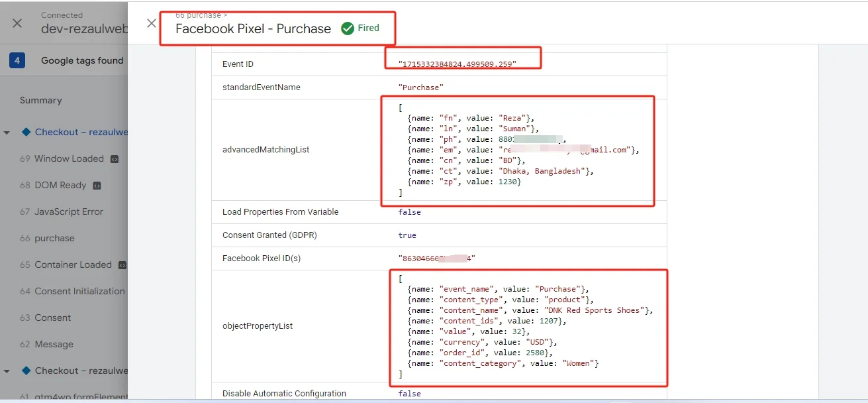Click the blue badge showing 4 tags
Viewport: 868px width, 403px height.
pyautogui.click(x=17, y=60)
